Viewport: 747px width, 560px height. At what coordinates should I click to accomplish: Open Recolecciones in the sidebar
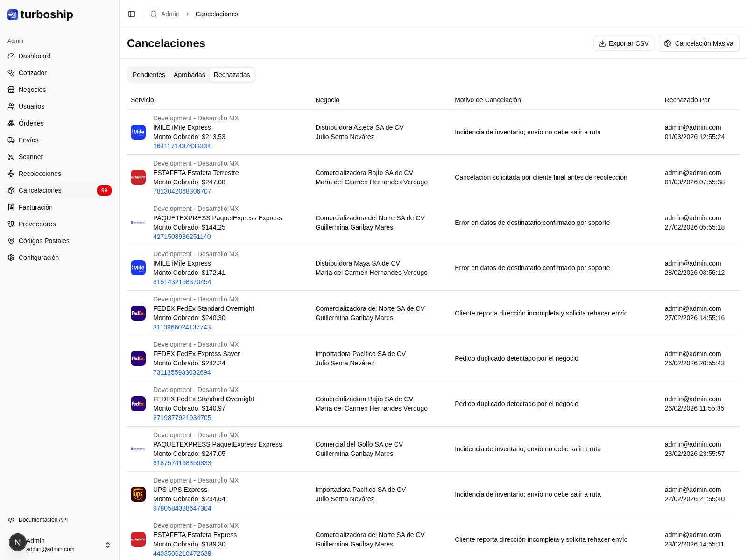[x=40, y=174]
